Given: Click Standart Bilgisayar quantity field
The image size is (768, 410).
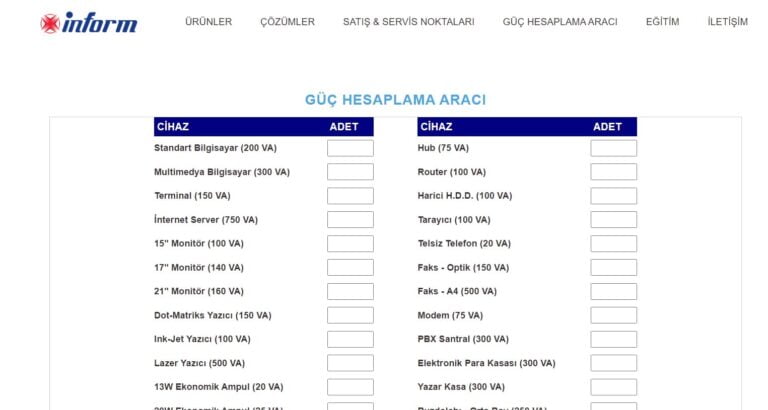Looking at the screenshot, I should pyautogui.click(x=350, y=148).
